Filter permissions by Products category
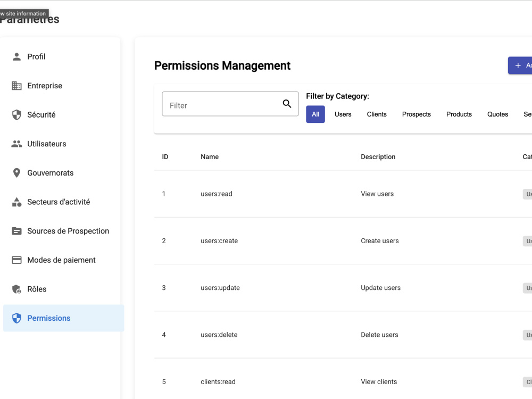The height and width of the screenshot is (399, 532). click(x=459, y=114)
